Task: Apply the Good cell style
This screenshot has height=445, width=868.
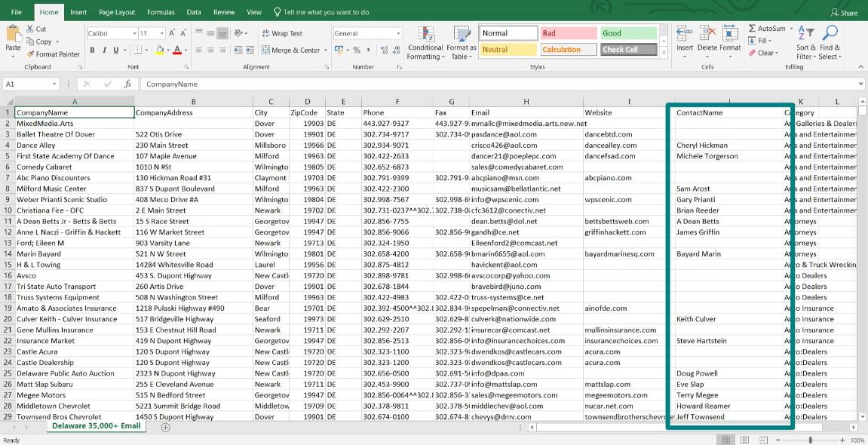Action: (628, 33)
